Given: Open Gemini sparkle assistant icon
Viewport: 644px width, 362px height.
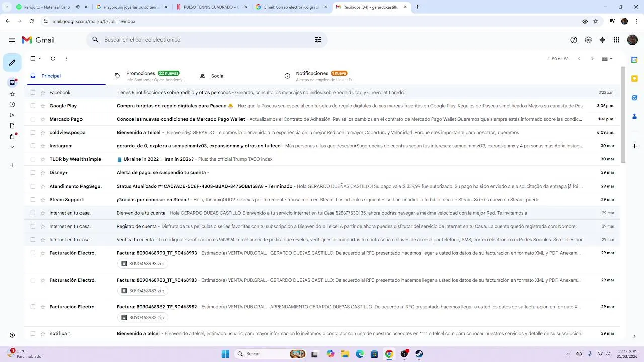Looking at the screenshot, I should point(602,40).
